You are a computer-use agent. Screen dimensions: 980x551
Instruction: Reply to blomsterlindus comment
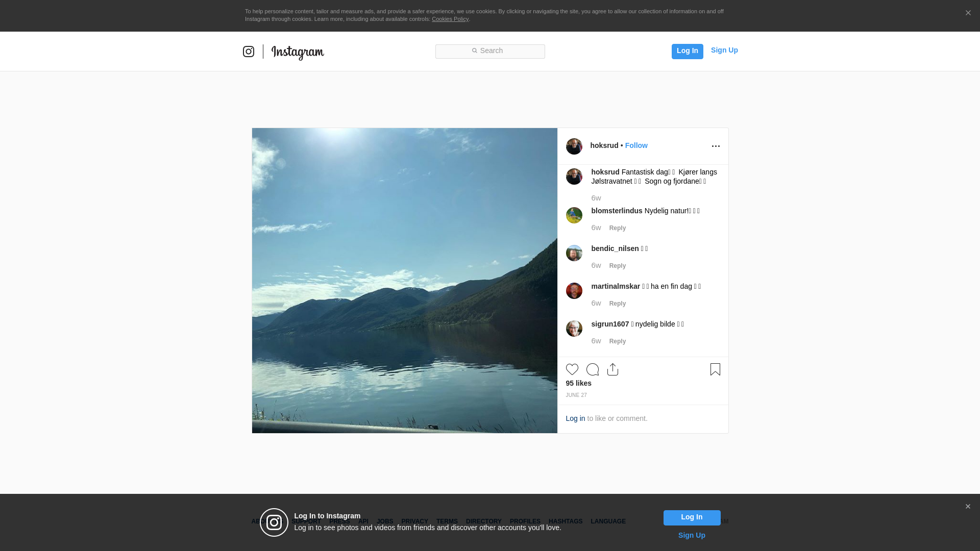click(x=617, y=228)
